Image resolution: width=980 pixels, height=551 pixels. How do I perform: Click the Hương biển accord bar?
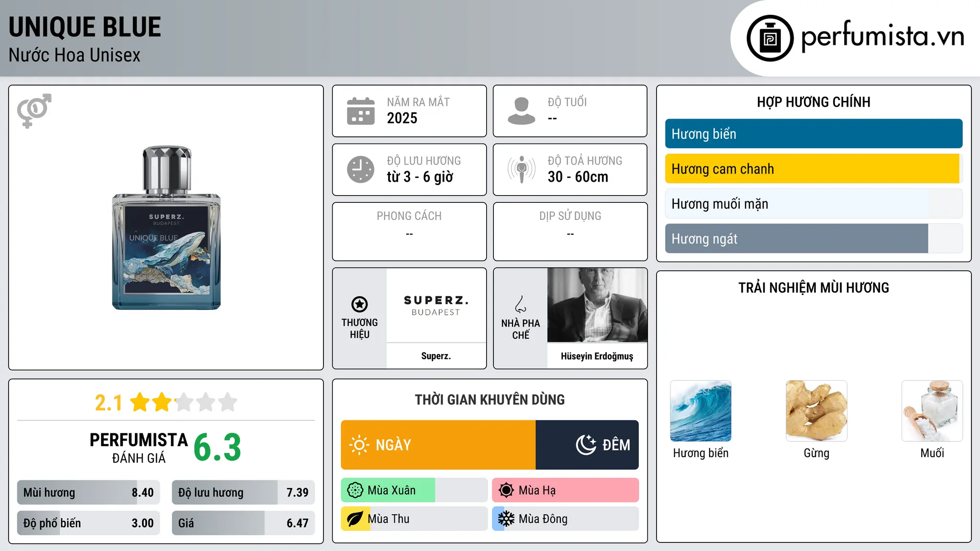(813, 134)
